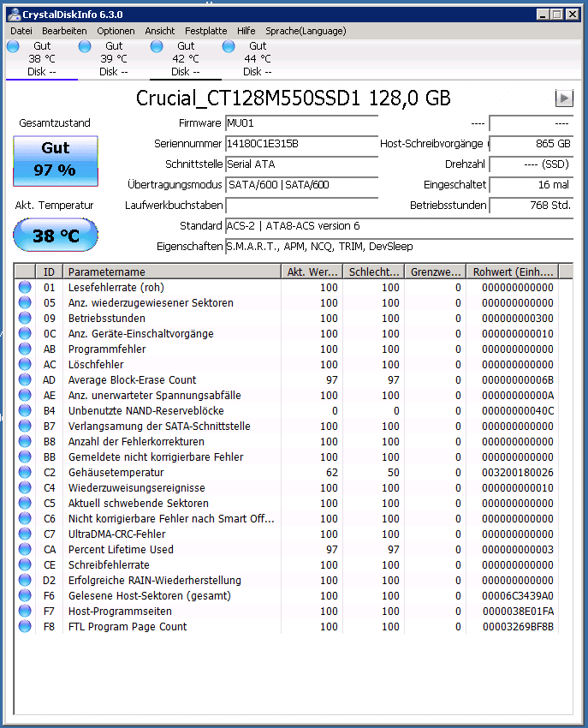The width and height of the screenshot is (588, 728).
Task: Select the 44 °C disk tab
Action: point(258,59)
